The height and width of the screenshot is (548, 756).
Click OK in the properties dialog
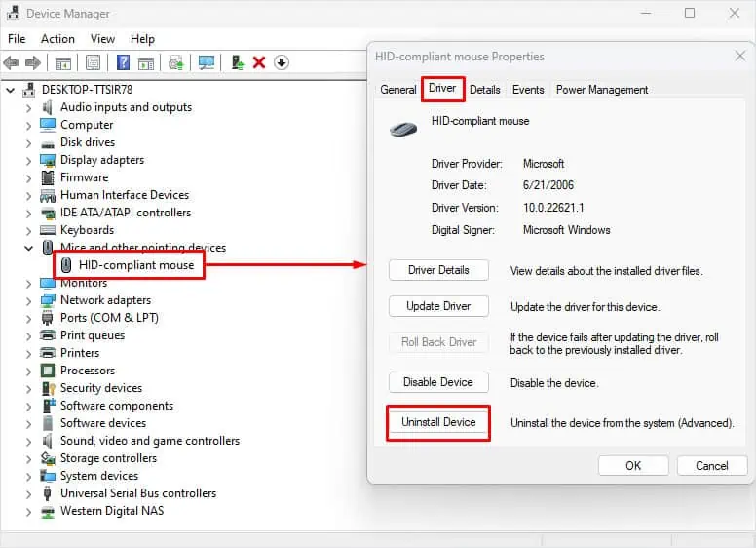point(633,465)
